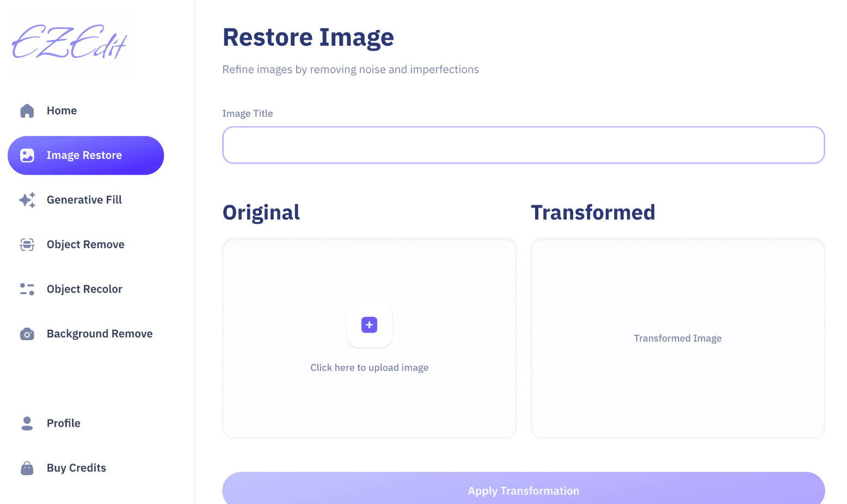
Task: Click the 'Click here to upload image' text
Action: (x=369, y=368)
